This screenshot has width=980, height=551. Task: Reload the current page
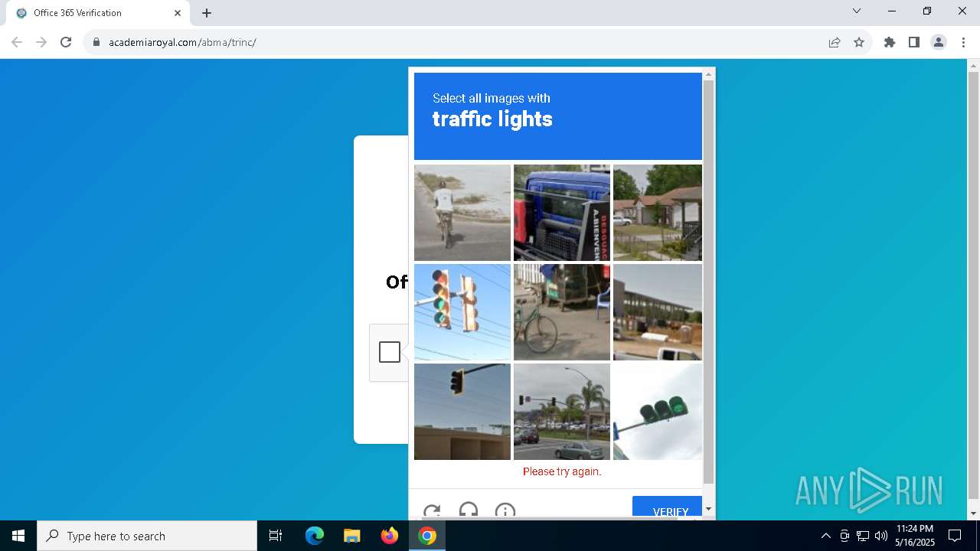point(66,42)
